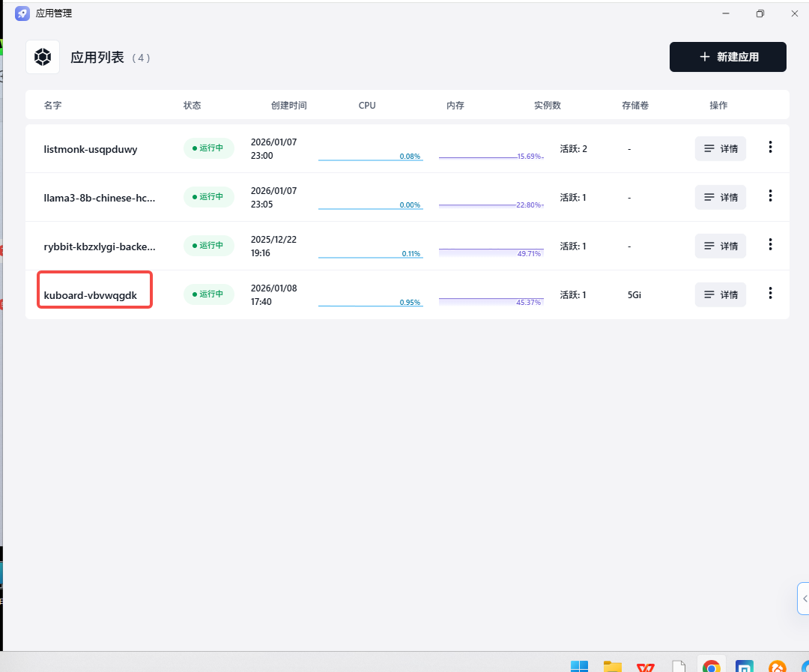Minimize the 应用管理 window
Screen dimensions: 809x672
point(726,13)
